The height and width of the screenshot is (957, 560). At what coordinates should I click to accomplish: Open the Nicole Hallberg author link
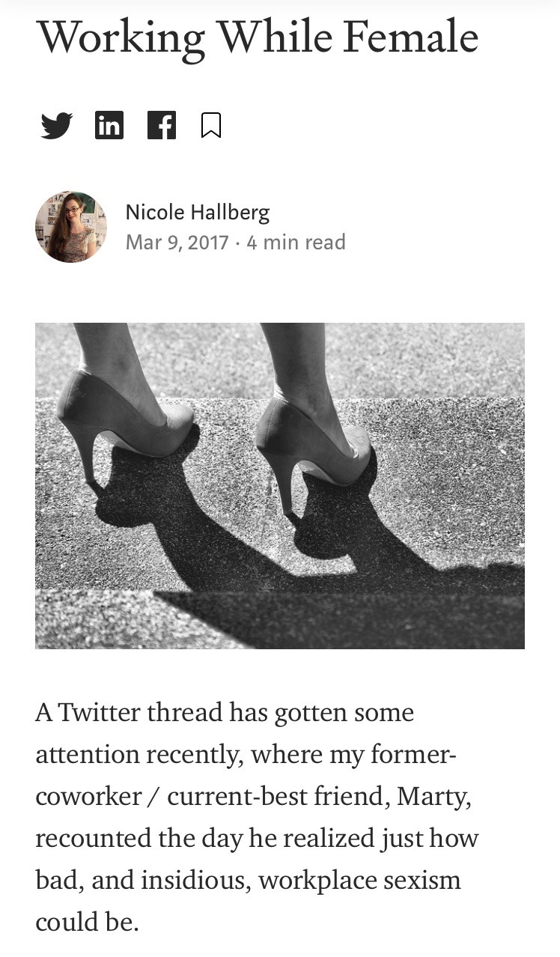pyautogui.click(x=198, y=213)
